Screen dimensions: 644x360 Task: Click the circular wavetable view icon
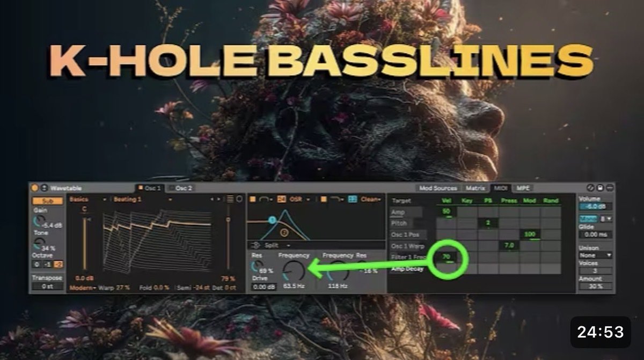239,199
